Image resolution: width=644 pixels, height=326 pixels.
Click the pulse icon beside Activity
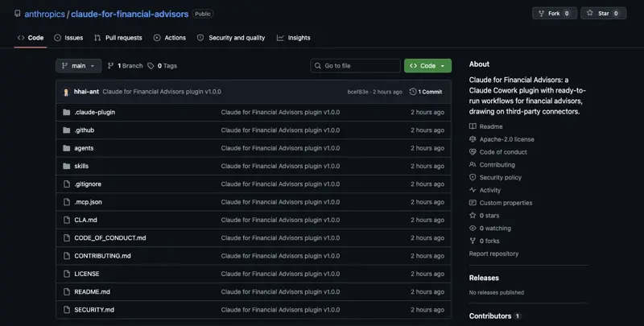coord(473,190)
